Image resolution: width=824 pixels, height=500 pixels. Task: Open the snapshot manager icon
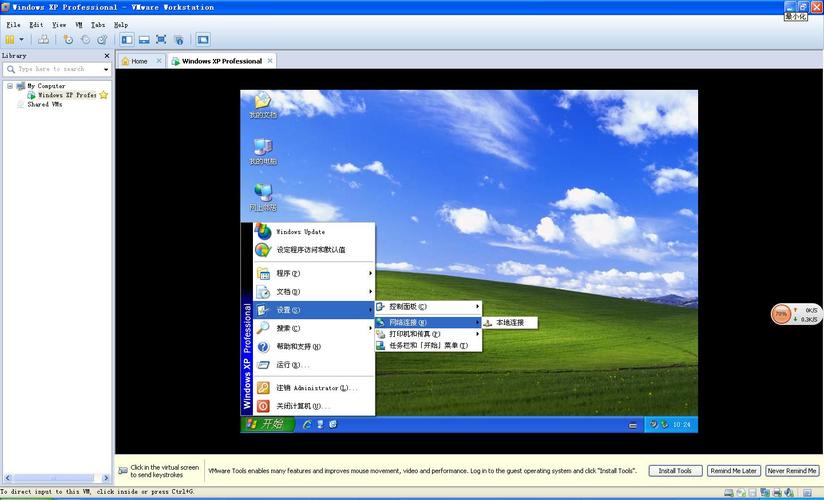click(x=102, y=39)
